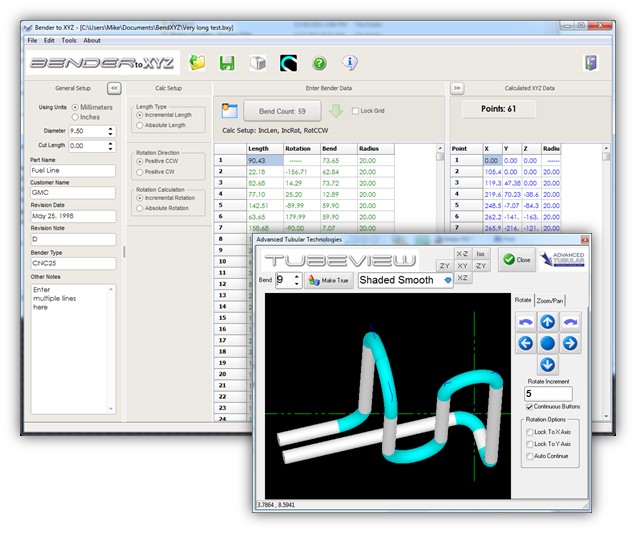Toggle the Continuous Buttons checkbox

[531, 408]
